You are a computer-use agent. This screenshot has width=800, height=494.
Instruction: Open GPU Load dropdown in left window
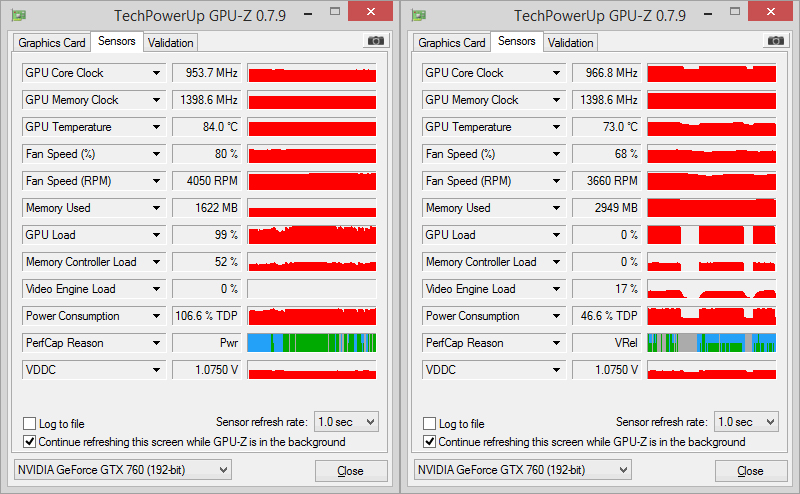tap(156, 235)
